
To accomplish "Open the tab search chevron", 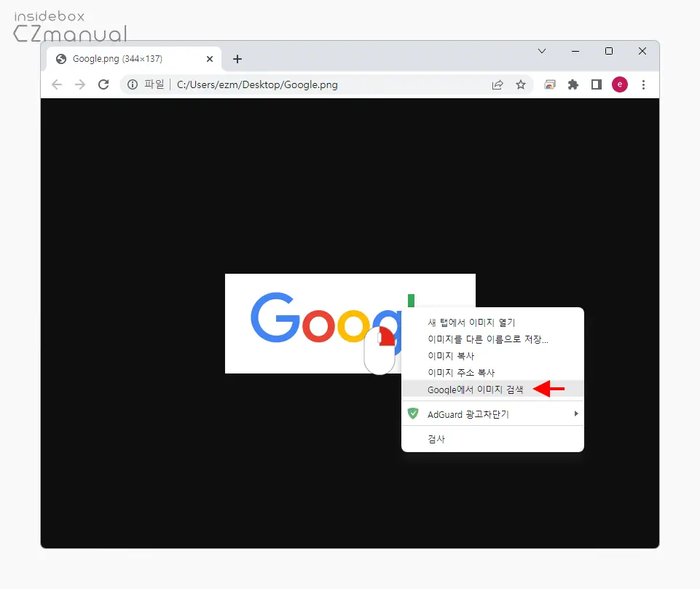I will pos(542,51).
